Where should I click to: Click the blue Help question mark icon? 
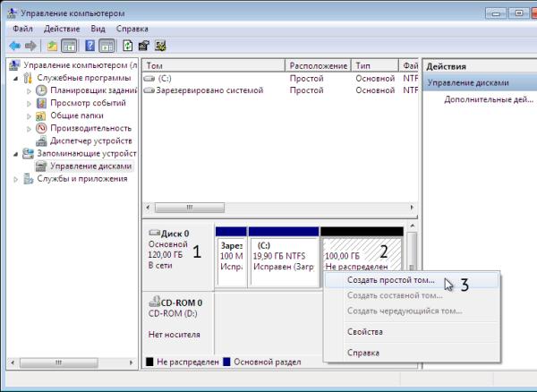point(90,46)
